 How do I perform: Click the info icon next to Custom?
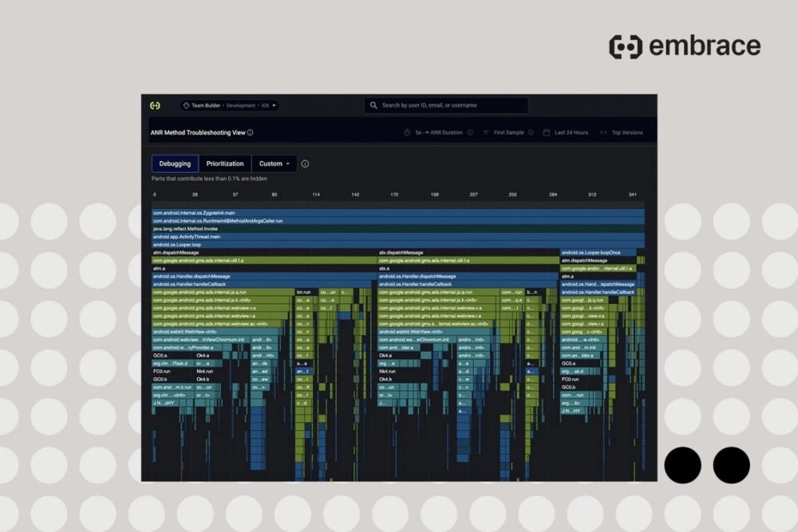coord(305,164)
